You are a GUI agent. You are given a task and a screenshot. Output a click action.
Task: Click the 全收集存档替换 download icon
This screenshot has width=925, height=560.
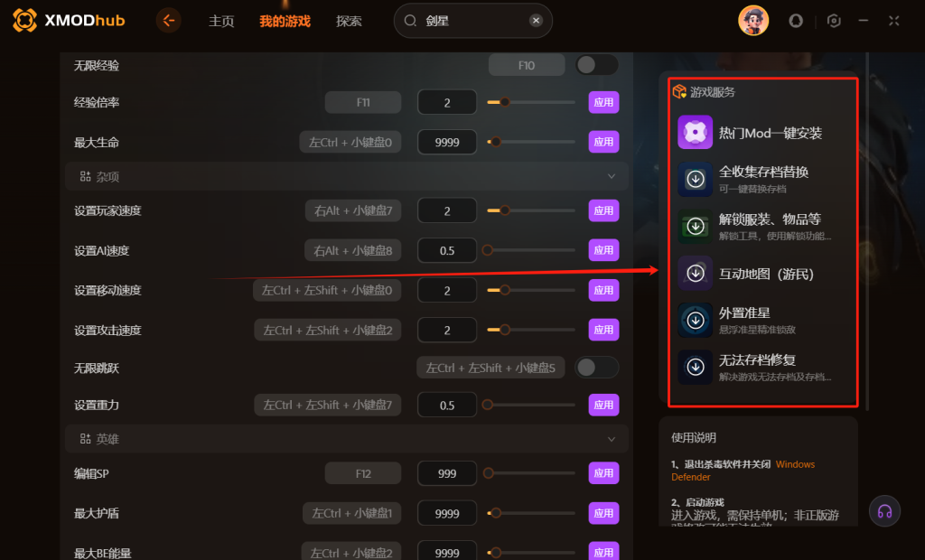(x=695, y=179)
